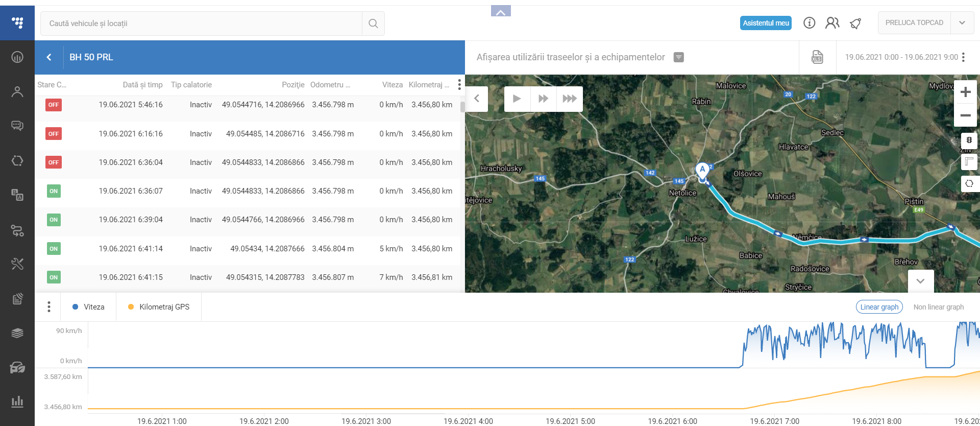980x426 pixels.
Task: Open the info circle icon
Action: [809, 23]
